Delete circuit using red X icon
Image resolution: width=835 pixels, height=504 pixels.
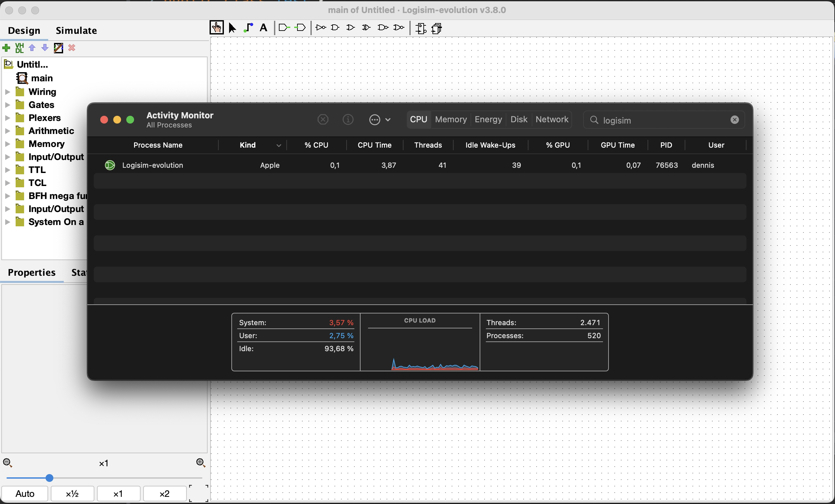point(71,48)
